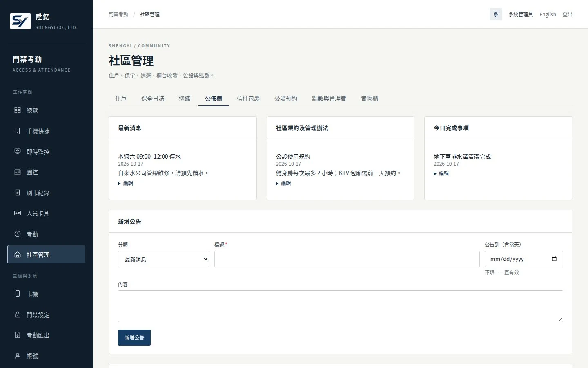The height and width of the screenshot is (368, 588).
Task: Switch to the 保全日誌 tab
Action: click(153, 99)
